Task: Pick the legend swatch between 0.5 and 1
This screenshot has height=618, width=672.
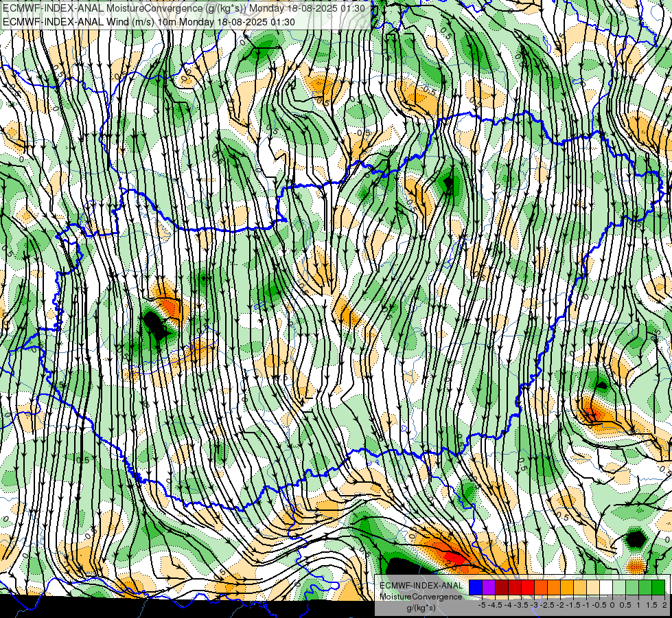Action: tap(632, 588)
